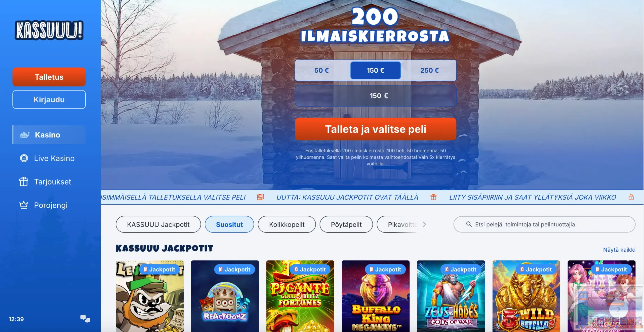Click the KASSUUU logo

tap(49, 30)
